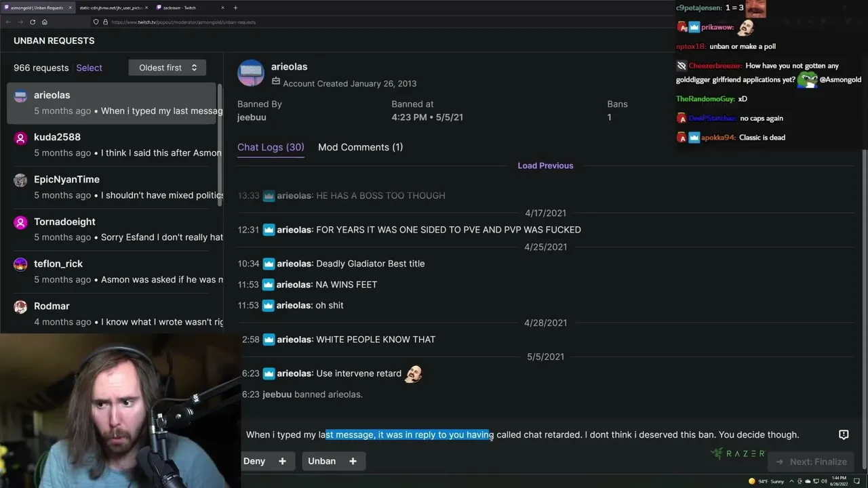Screen dimensions: 868x488
Task: Switch to the Mod Comments (1) tab
Action: tap(360, 147)
